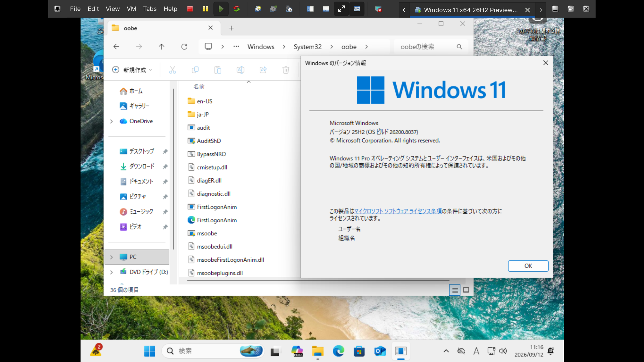Click the search magnifier in oobe search box
The height and width of the screenshot is (362, 644).
click(x=459, y=47)
